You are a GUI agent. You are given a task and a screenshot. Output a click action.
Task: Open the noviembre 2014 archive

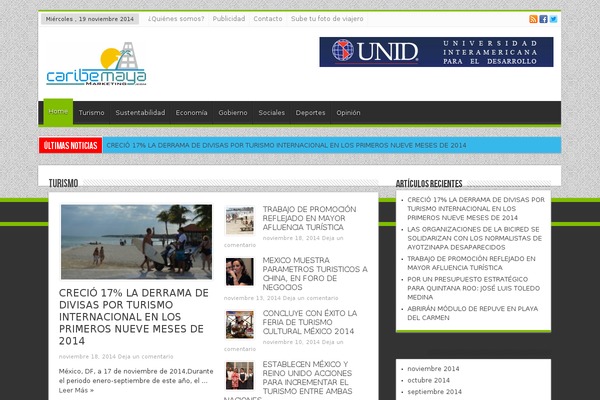point(433,369)
